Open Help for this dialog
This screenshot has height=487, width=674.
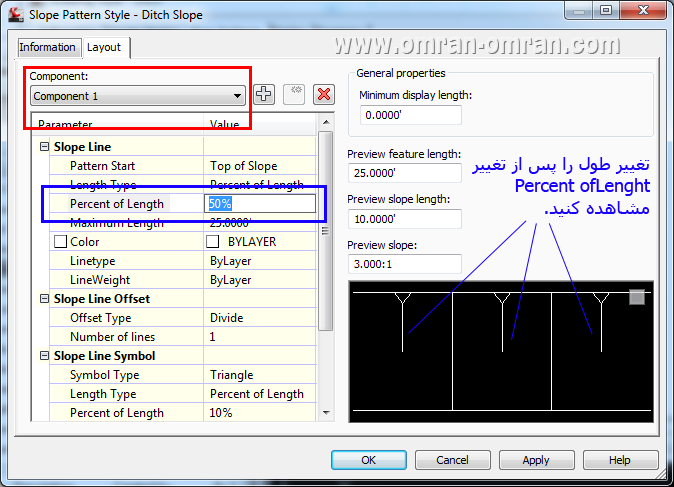(620, 460)
